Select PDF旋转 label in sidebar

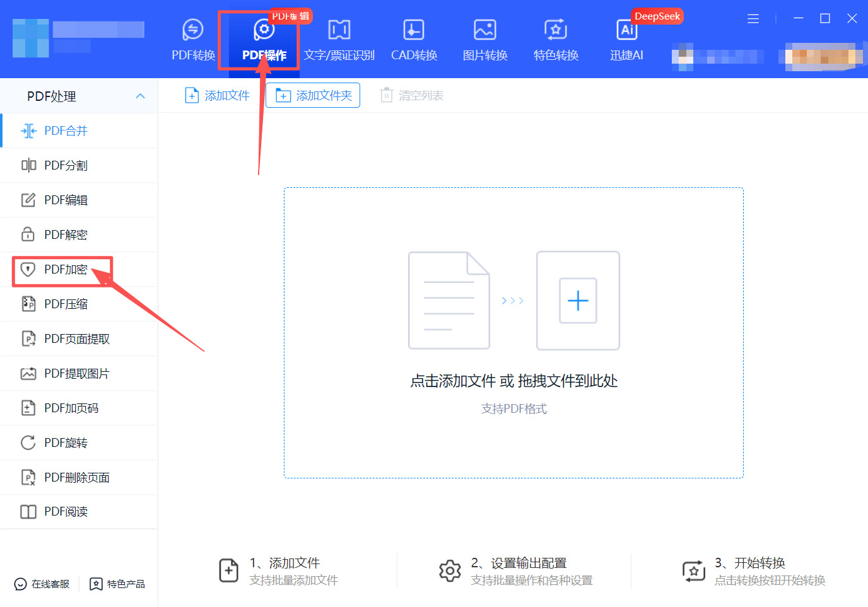[66, 442]
